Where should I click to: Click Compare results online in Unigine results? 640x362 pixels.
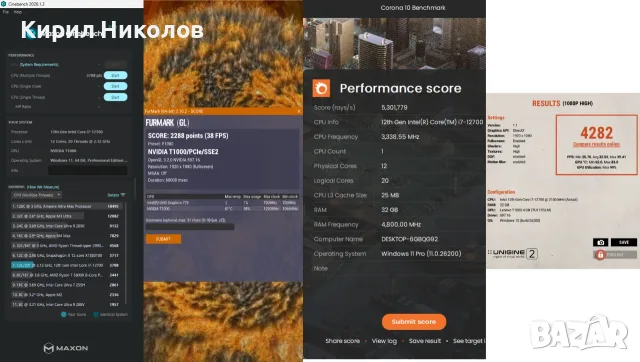[x=596, y=144]
